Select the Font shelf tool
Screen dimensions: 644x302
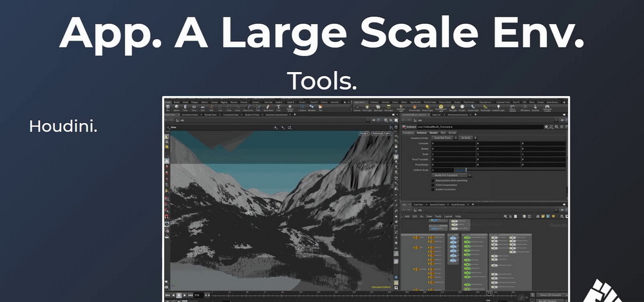[278, 108]
